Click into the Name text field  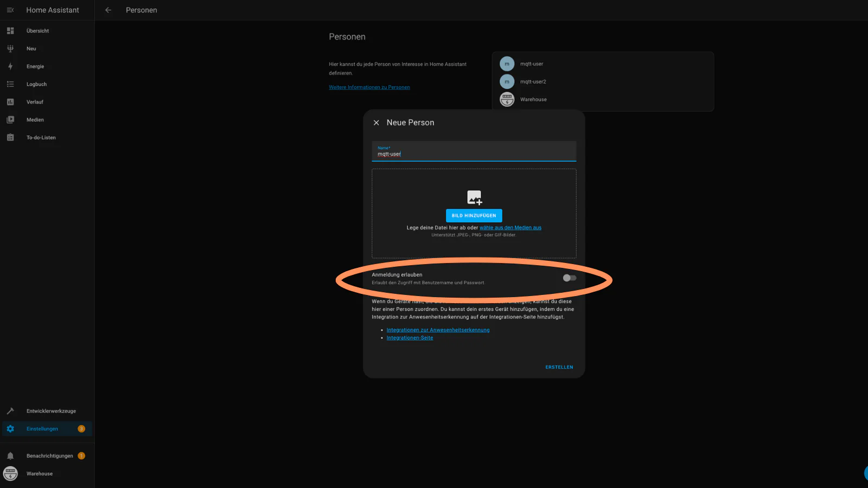pyautogui.click(x=474, y=154)
